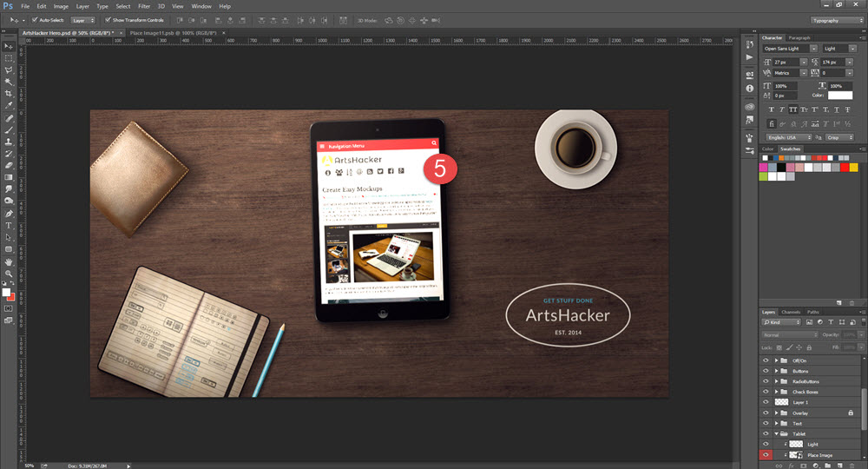The width and height of the screenshot is (868, 469).
Task: Open the Window menu
Action: pyautogui.click(x=201, y=6)
